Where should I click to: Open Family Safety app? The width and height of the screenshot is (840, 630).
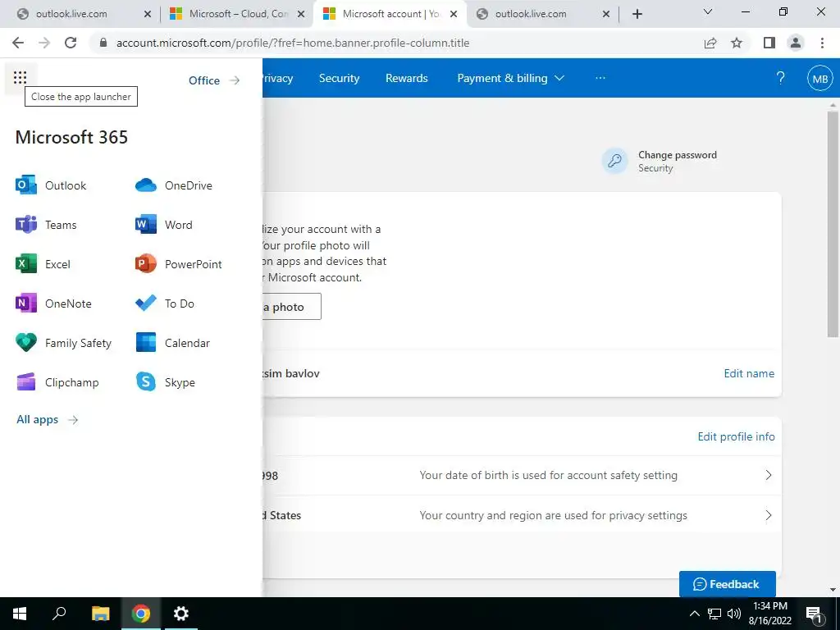63,343
